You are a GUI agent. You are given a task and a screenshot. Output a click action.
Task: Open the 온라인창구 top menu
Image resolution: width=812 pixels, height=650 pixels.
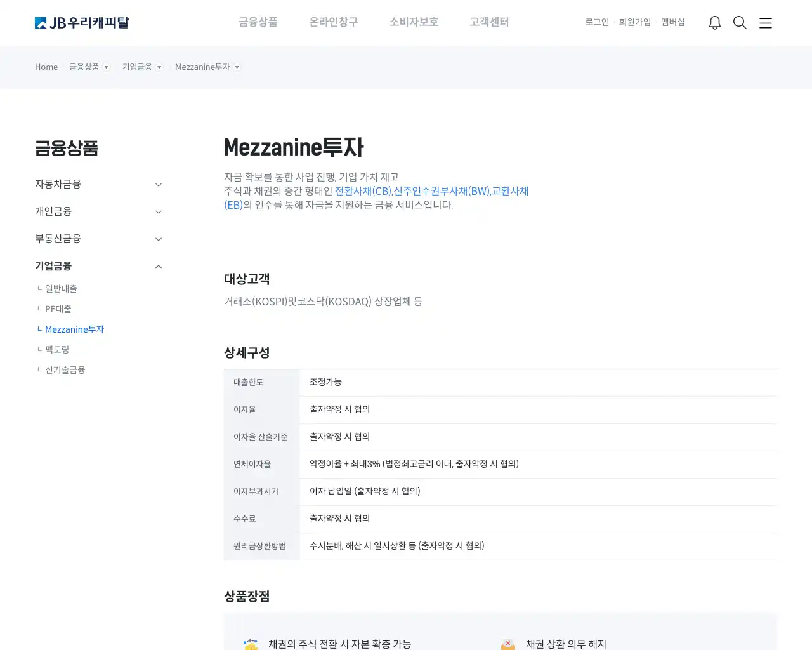point(334,22)
